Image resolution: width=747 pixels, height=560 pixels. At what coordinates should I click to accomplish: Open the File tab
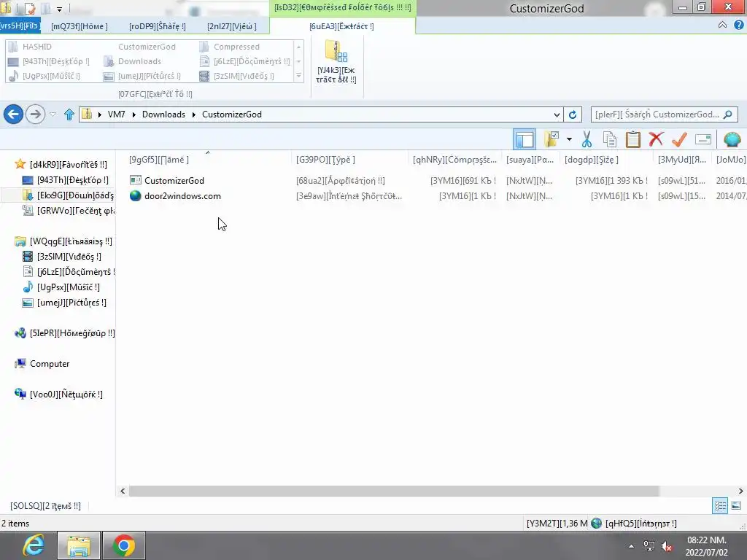(x=20, y=26)
